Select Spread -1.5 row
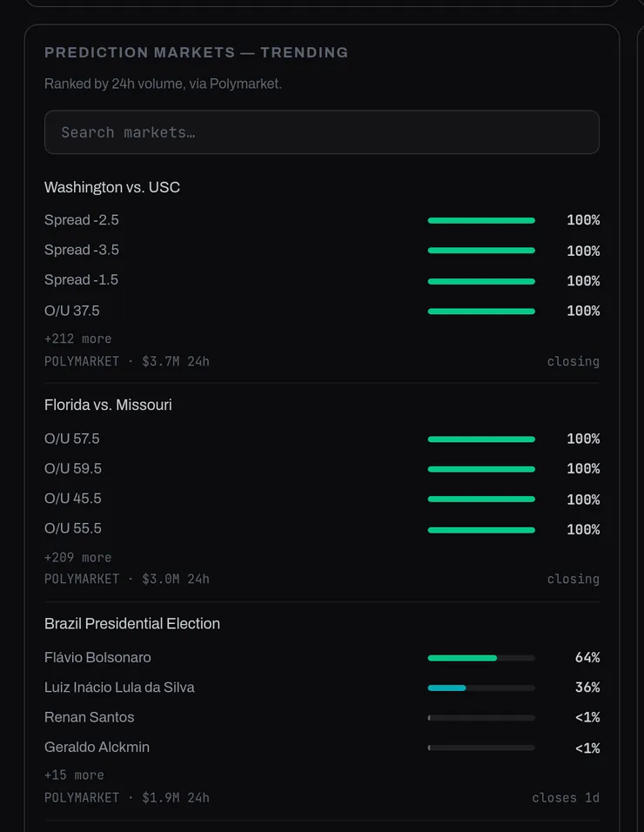Screen dimensions: 644x832 point(322,280)
